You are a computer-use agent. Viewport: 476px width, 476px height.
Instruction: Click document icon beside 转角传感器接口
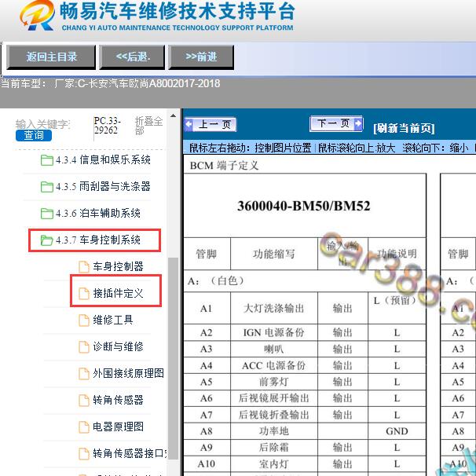84,453
